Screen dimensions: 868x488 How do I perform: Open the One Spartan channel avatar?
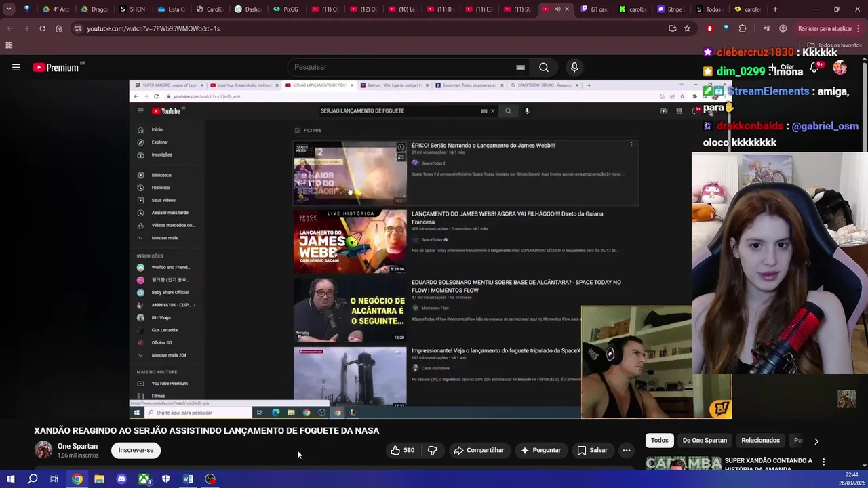click(x=43, y=450)
